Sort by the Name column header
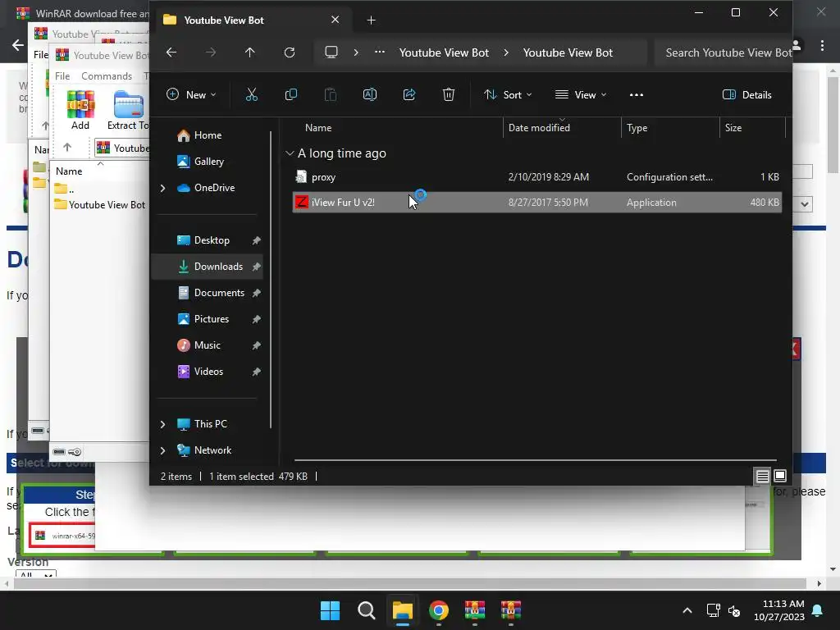The image size is (840, 630). tap(396, 128)
